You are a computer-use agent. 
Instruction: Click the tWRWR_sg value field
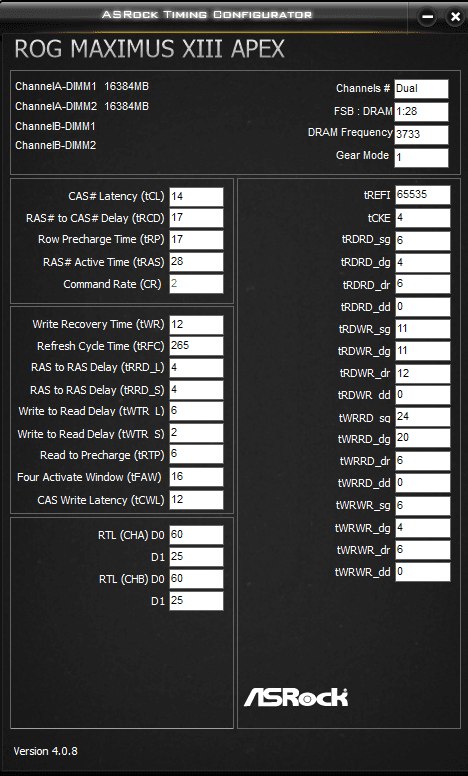(423, 506)
